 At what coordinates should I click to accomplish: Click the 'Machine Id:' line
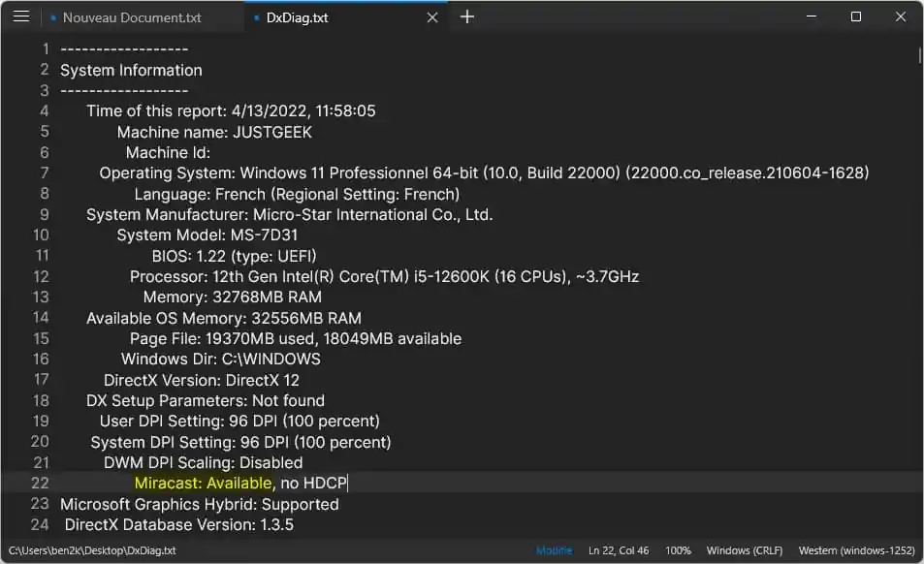(x=168, y=152)
